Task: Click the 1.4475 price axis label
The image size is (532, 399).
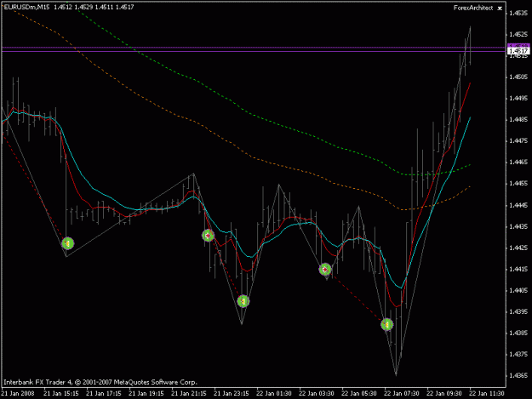Action: pos(518,141)
